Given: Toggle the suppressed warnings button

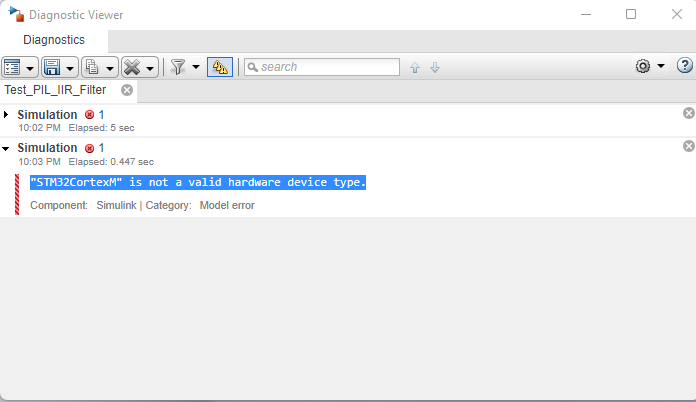Looking at the screenshot, I should pyautogui.click(x=220, y=67).
